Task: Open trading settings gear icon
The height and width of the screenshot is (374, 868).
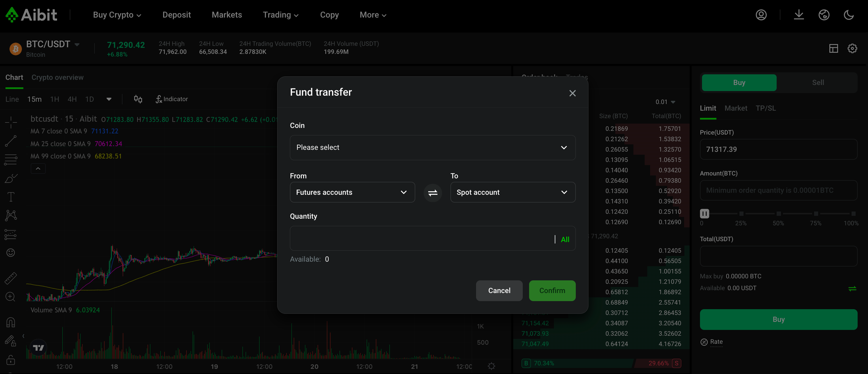Action: 852,48
